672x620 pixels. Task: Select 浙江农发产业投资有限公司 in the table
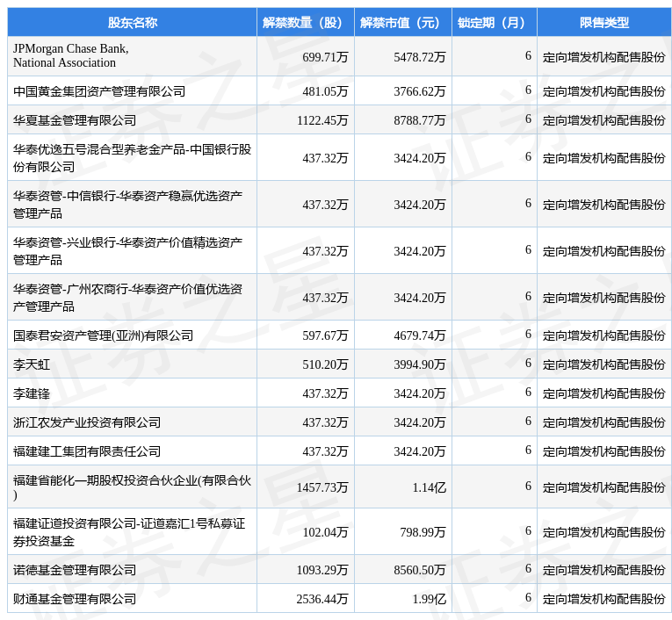pos(87,422)
